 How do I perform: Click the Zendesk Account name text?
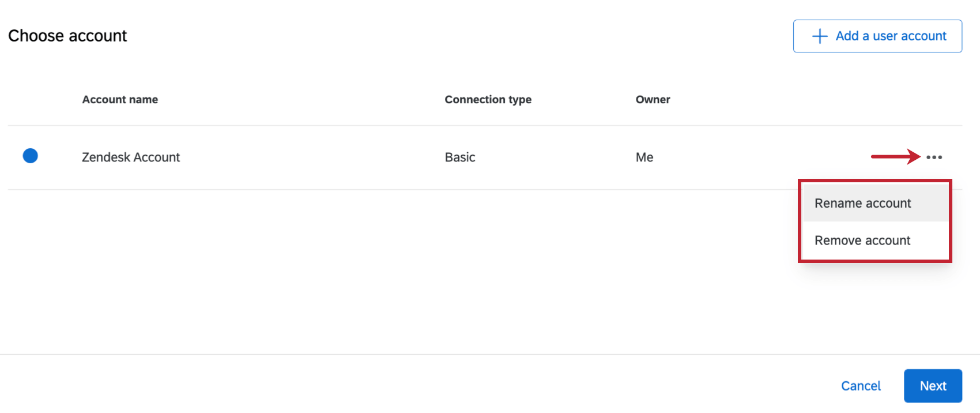click(x=131, y=157)
